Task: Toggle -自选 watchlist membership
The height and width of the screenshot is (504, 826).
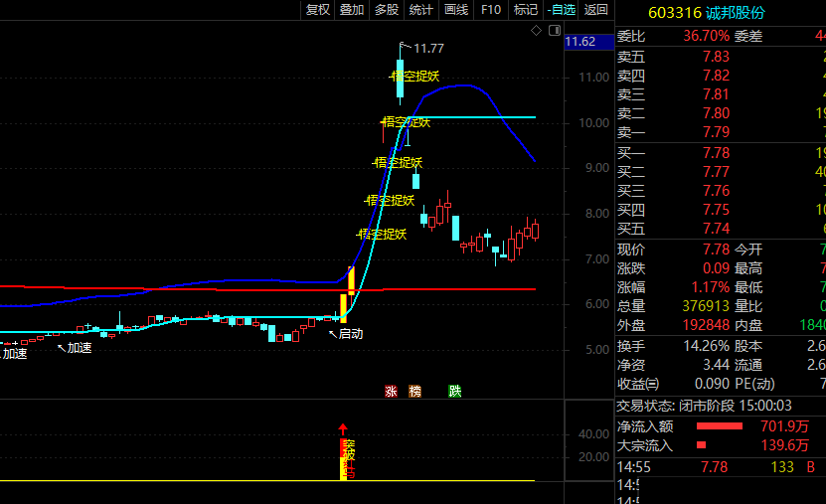Action: [561, 10]
